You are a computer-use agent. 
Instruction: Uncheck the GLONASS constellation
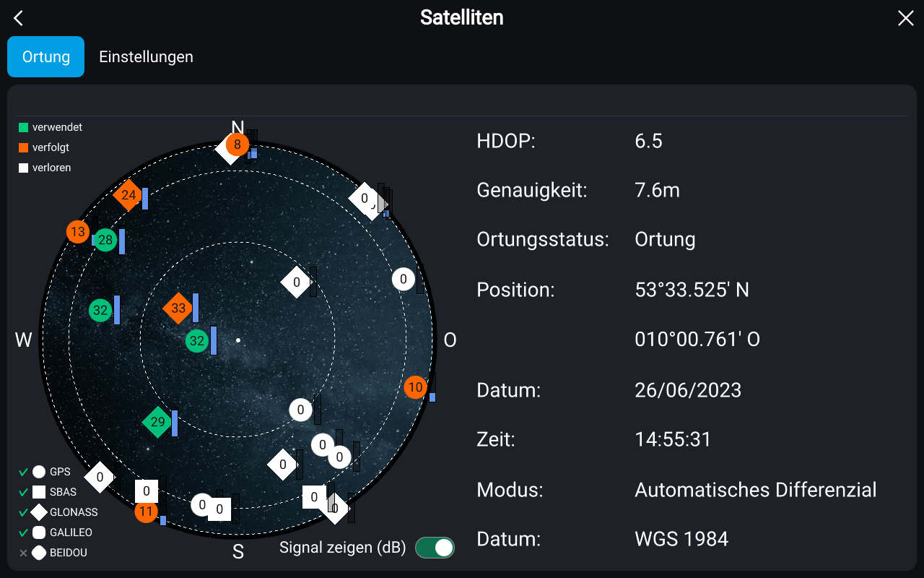pyautogui.click(x=24, y=512)
